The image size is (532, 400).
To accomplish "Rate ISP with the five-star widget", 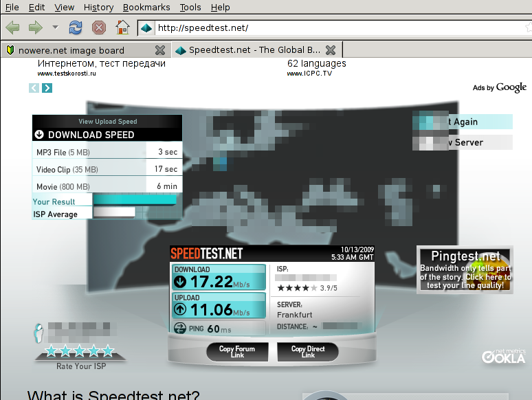I will (x=80, y=351).
